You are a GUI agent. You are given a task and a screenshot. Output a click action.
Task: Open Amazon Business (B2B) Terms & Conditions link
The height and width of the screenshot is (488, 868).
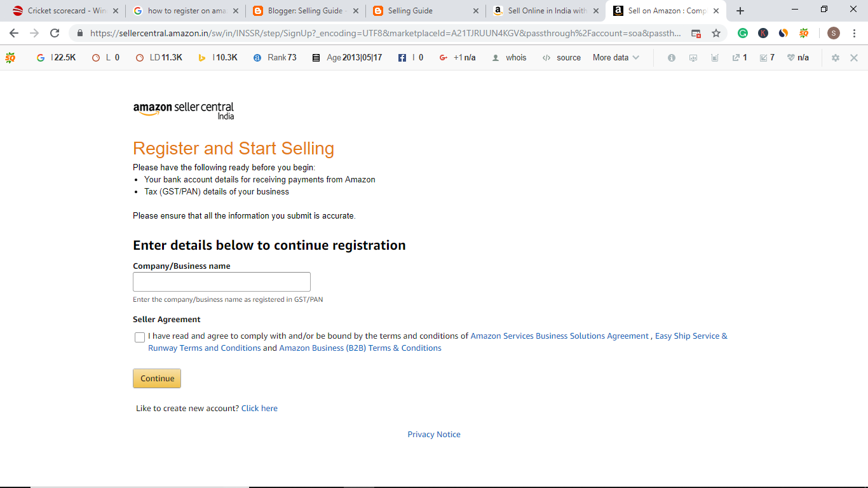tap(360, 348)
